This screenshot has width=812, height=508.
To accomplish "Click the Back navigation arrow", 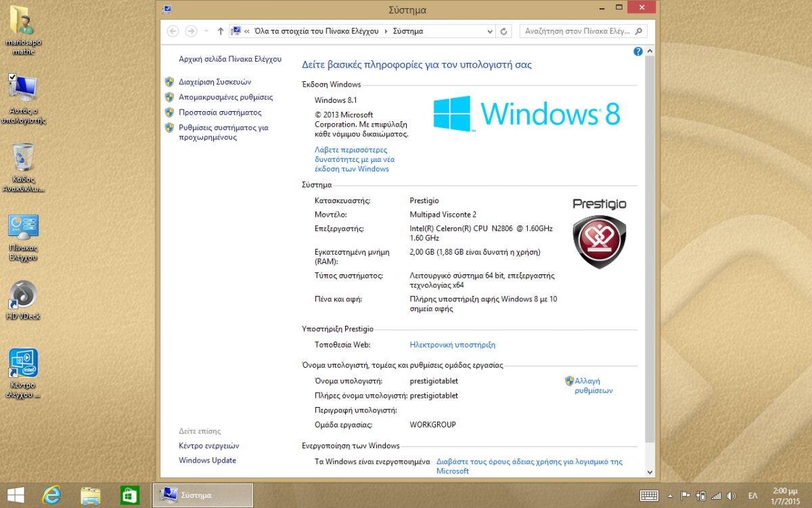I will [x=173, y=31].
